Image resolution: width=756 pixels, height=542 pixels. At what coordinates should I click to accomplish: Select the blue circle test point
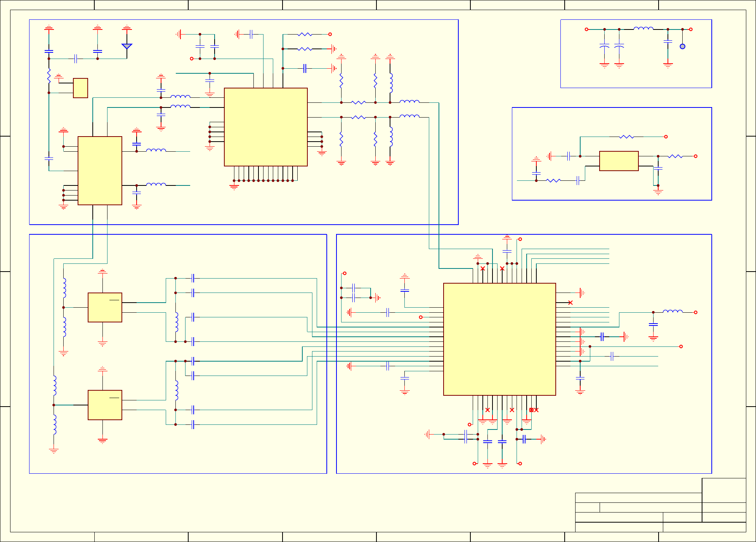click(x=682, y=47)
